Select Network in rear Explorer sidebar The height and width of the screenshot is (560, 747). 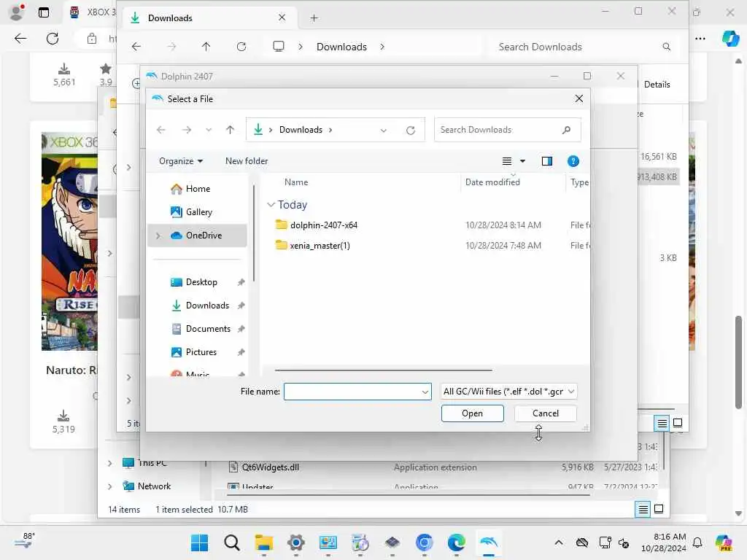point(154,486)
